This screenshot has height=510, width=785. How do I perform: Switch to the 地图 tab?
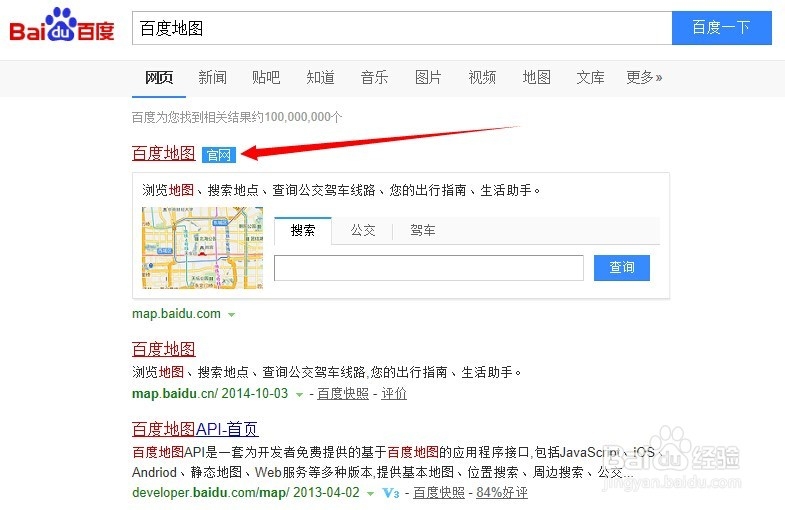pyautogui.click(x=536, y=78)
